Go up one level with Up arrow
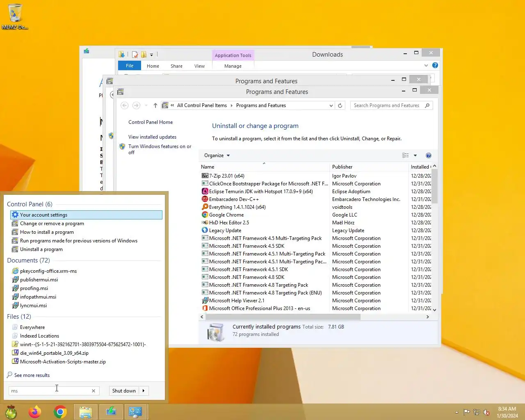 (x=155, y=105)
